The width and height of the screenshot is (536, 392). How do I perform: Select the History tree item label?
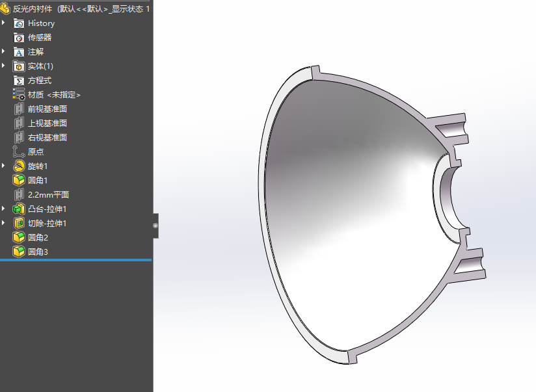42,23
